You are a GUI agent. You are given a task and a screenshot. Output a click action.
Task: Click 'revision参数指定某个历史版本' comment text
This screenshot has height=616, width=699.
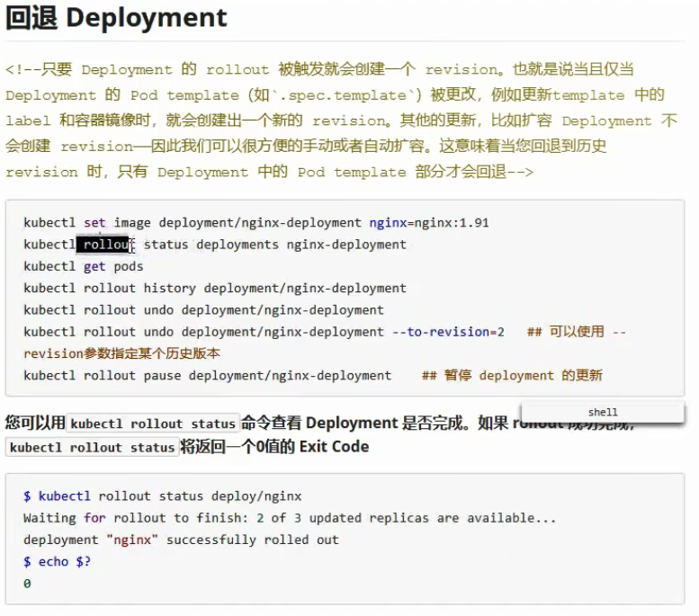[121, 353]
